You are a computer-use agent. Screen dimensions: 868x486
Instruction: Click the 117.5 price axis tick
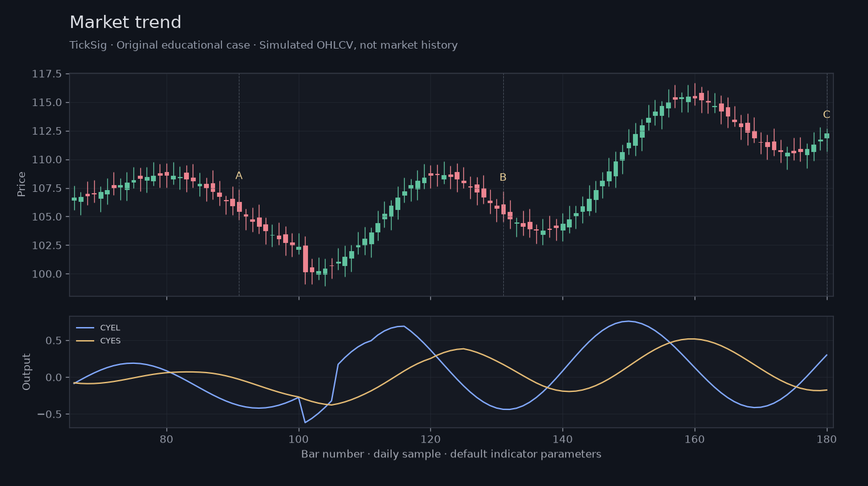coord(47,74)
